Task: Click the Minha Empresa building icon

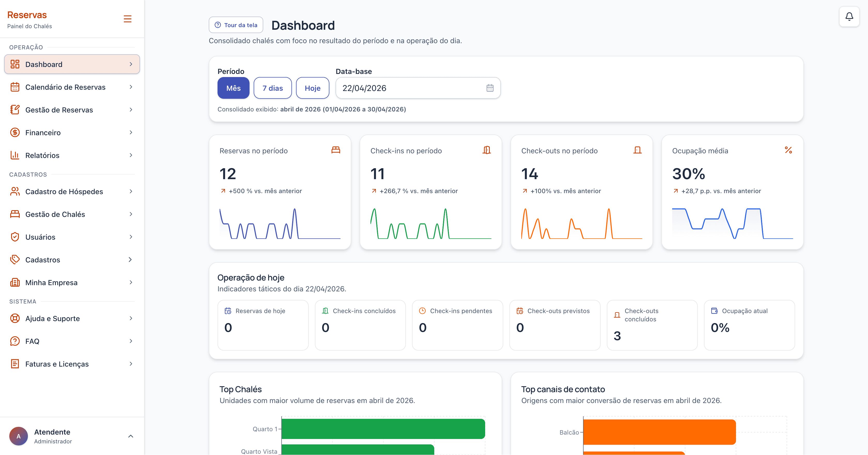Action: tap(15, 282)
